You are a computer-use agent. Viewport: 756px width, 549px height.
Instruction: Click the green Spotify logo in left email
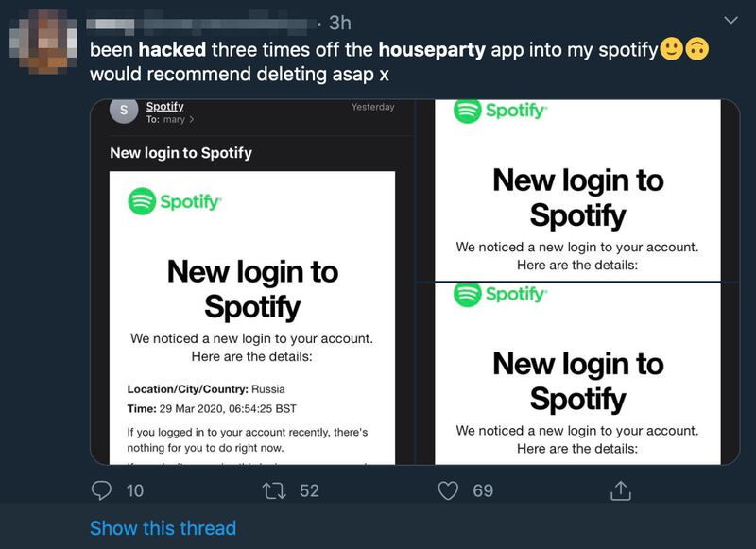[175, 201]
